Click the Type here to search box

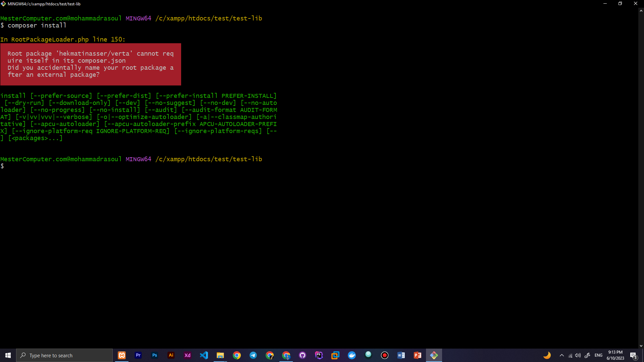pyautogui.click(x=64, y=355)
